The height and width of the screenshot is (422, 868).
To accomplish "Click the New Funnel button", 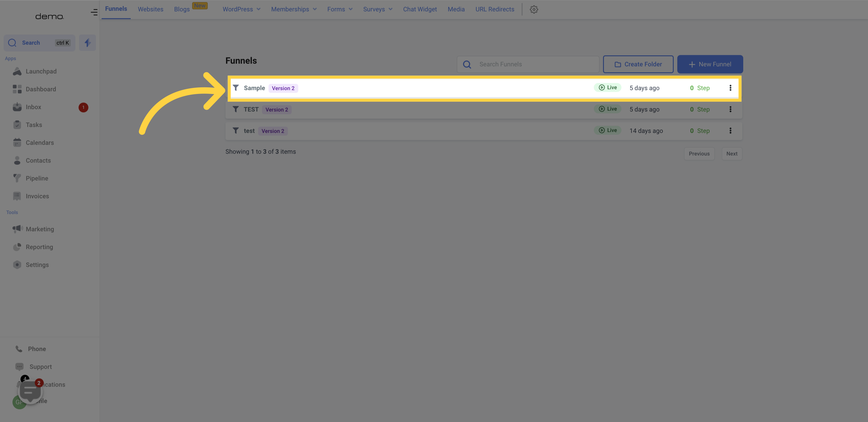I will click(710, 64).
